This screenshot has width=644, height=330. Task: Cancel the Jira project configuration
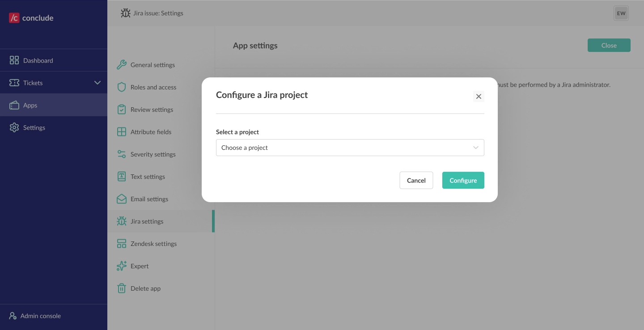(416, 180)
